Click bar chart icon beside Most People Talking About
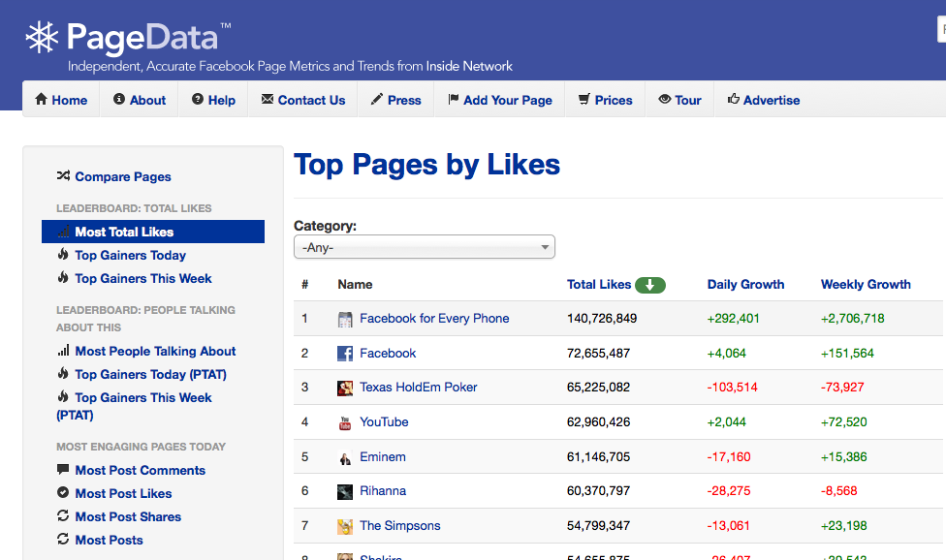 click(x=63, y=350)
